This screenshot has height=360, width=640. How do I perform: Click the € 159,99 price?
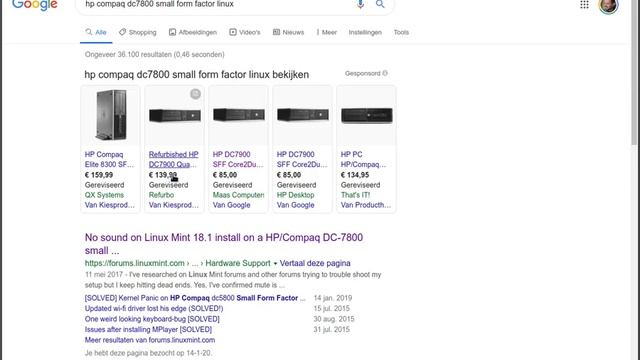click(99, 175)
